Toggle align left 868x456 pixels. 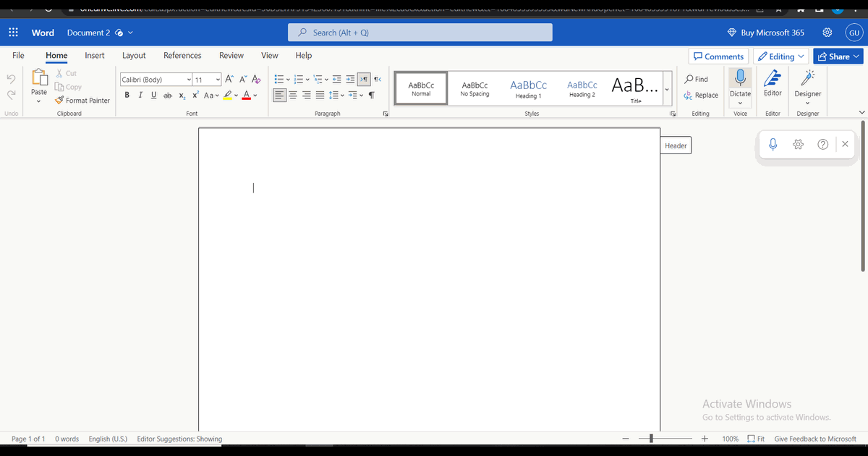(x=279, y=95)
